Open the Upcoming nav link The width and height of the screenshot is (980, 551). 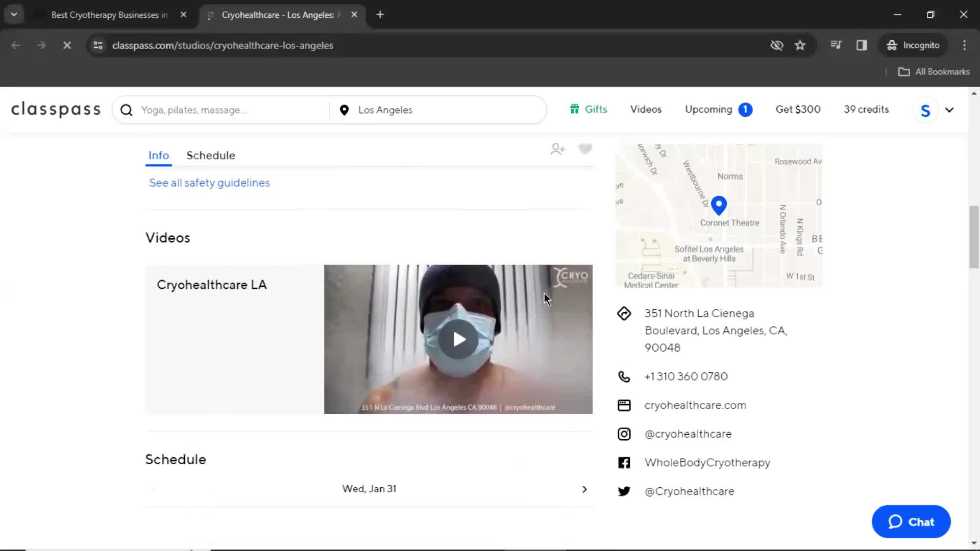pyautogui.click(x=708, y=109)
